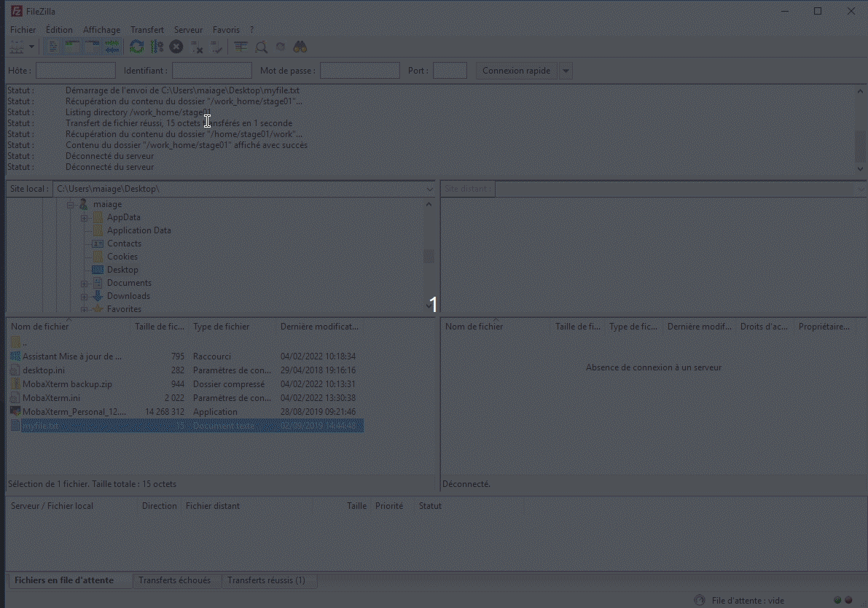868x608 pixels.
Task: Sort local files by Type de fichier
Action: (232, 327)
